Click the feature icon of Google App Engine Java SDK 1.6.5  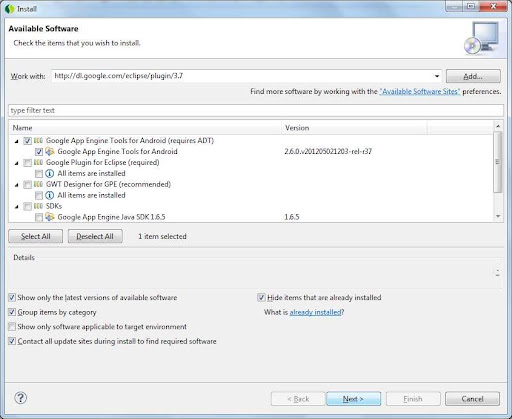[50, 217]
